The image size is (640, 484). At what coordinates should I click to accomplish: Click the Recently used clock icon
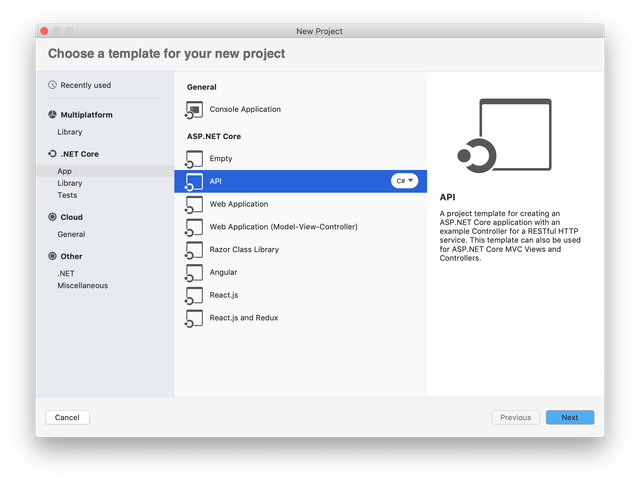[x=52, y=86]
